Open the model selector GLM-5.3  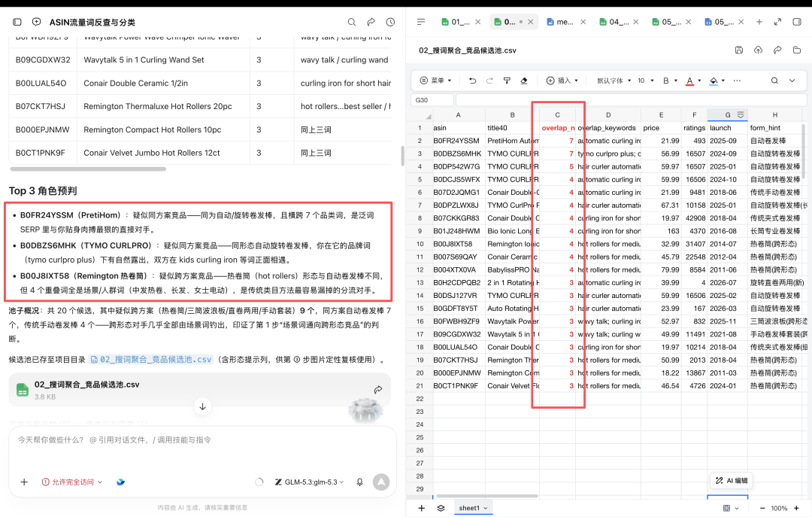pyautogui.click(x=309, y=482)
